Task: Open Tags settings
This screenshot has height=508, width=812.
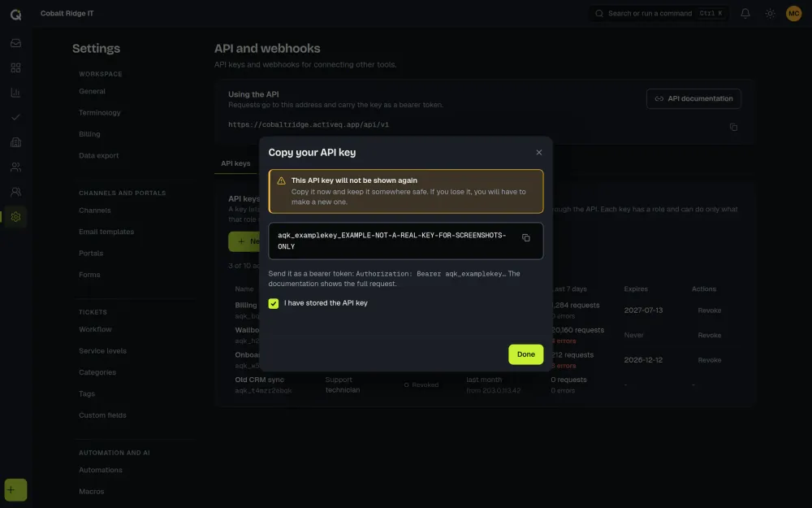Action: coord(87,394)
